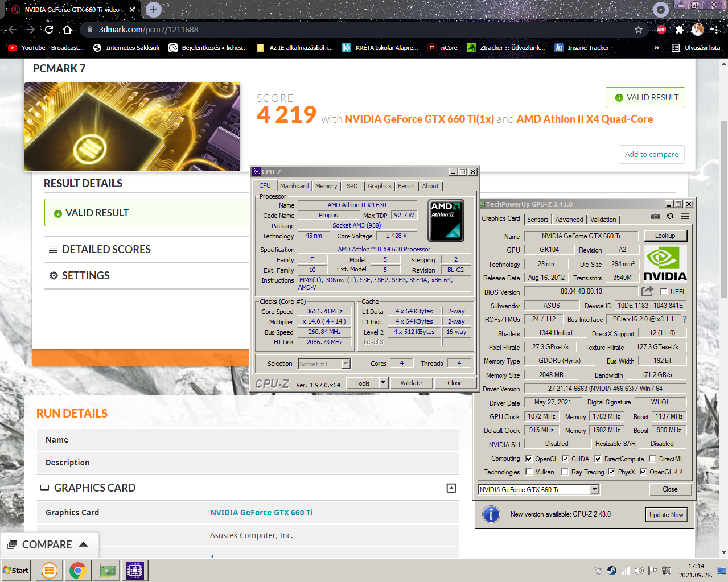Click the Bus Interface question mark
The width and height of the screenshot is (728, 582).
(x=685, y=319)
